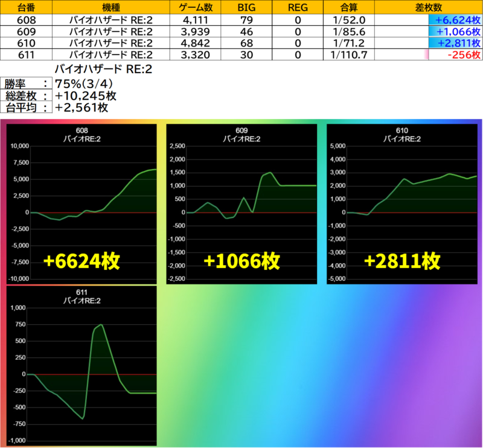Click the 台番 column header
483x448 pixels.
pos(26,7)
